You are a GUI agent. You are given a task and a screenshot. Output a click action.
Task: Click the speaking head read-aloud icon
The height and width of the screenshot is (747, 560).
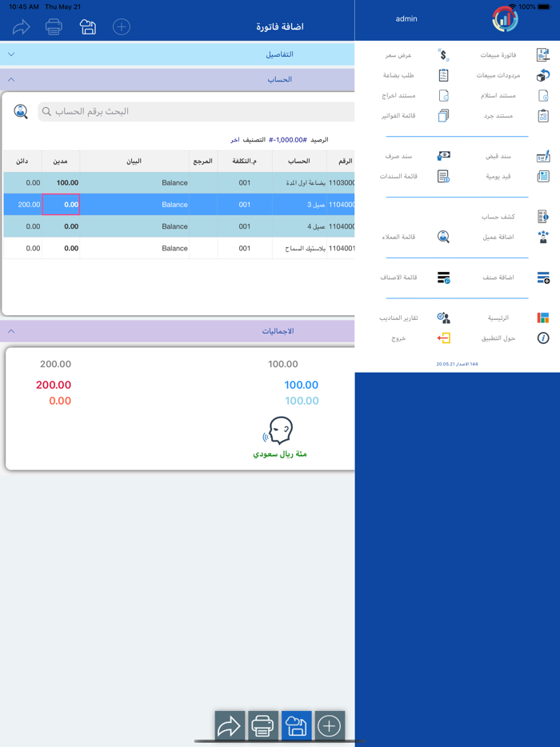tap(279, 430)
